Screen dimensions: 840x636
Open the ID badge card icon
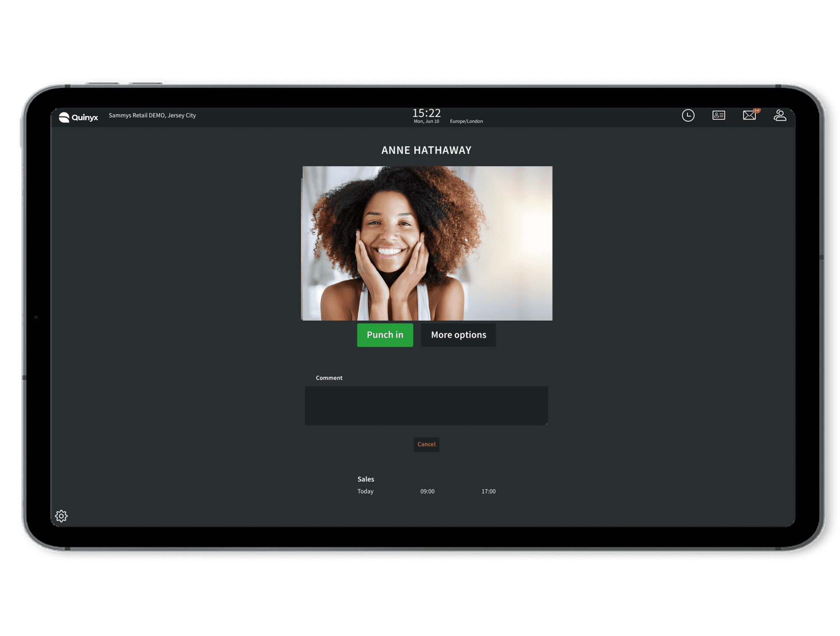(x=718, y=116)
